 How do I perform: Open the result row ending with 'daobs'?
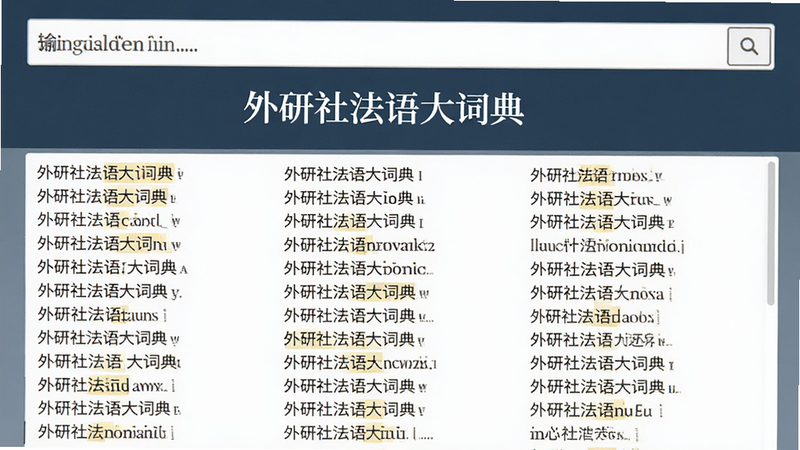tap(595, 317)
